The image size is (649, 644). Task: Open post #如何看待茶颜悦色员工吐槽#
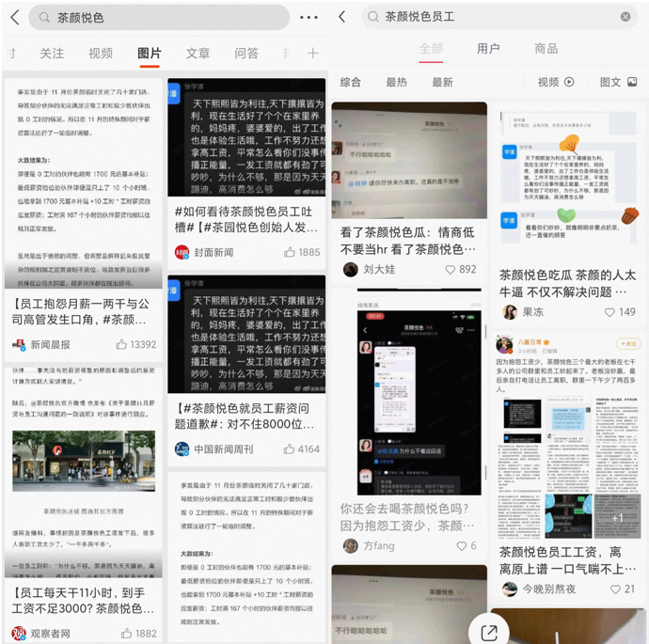point(245,219)
